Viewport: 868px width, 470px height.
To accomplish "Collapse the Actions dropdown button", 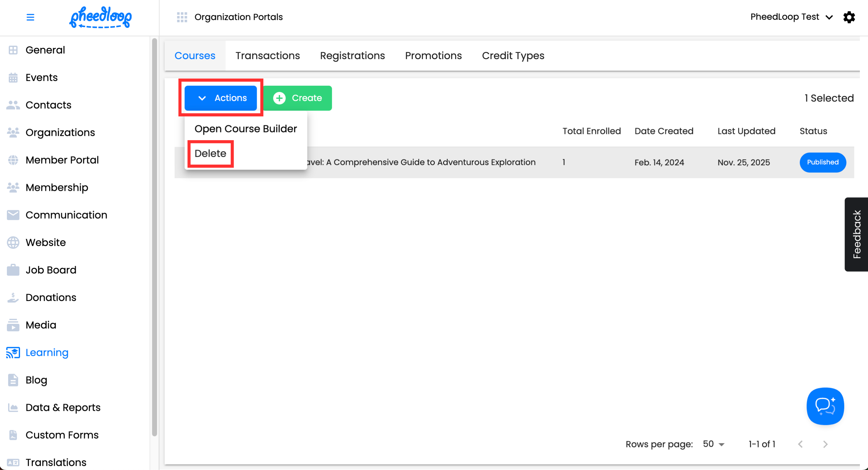I will click(221, 98).
